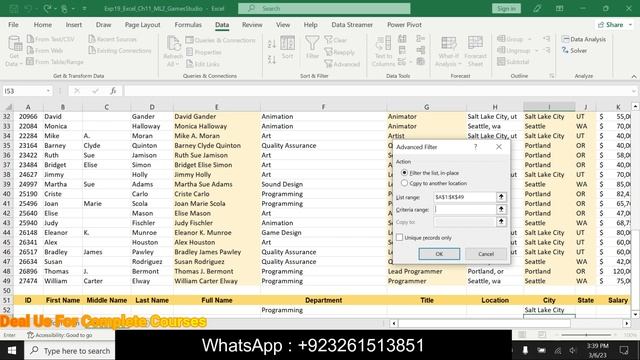Select Copy to another location option
640x360 pixels.
[404, 183]
